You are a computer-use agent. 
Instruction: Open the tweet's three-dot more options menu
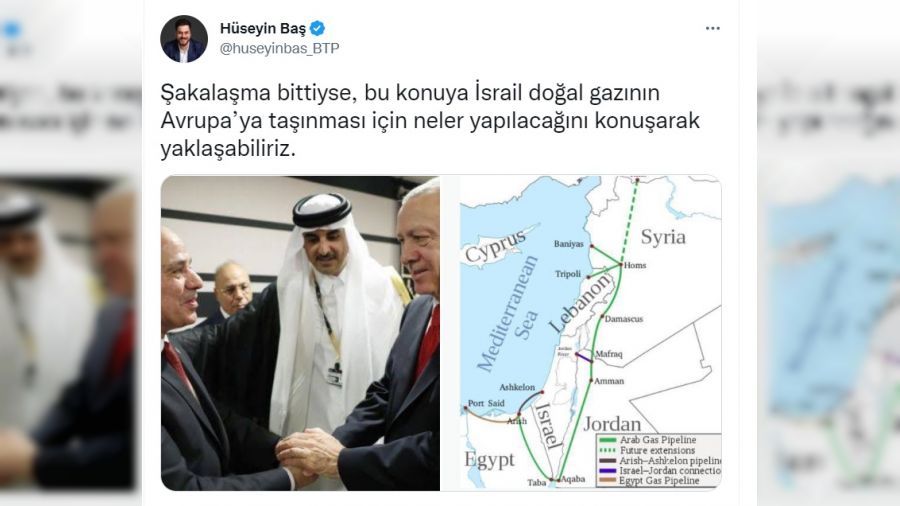pos(712,28)
